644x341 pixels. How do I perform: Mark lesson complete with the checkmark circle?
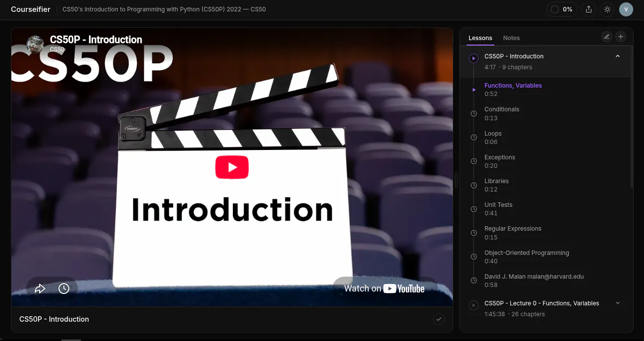[x=439, y=319]
